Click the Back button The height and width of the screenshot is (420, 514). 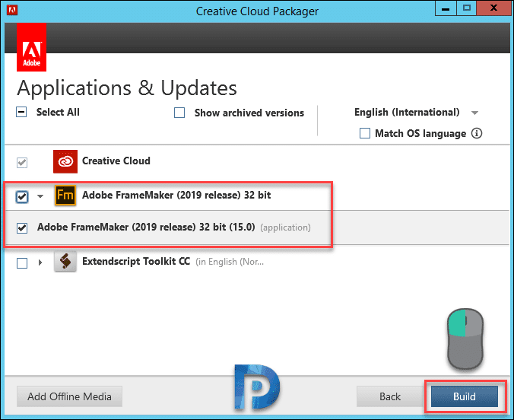(x=390, y=396)
